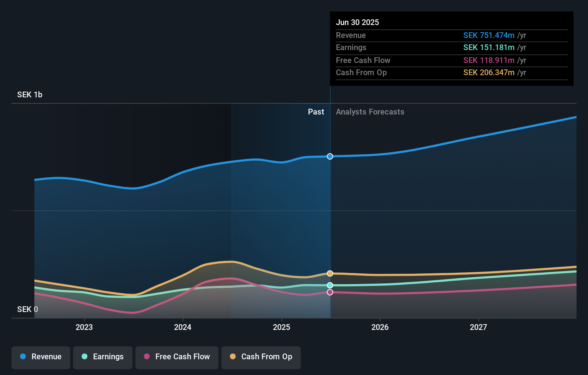
Task: Select the pink Free Cash Flow chart marker
Action: [x=330, y=292]
